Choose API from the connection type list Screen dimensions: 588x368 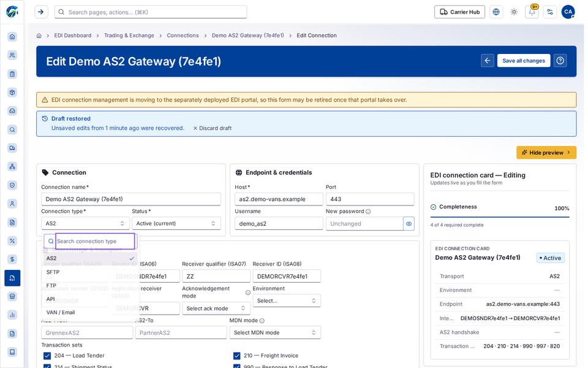[x=89, y=299]
